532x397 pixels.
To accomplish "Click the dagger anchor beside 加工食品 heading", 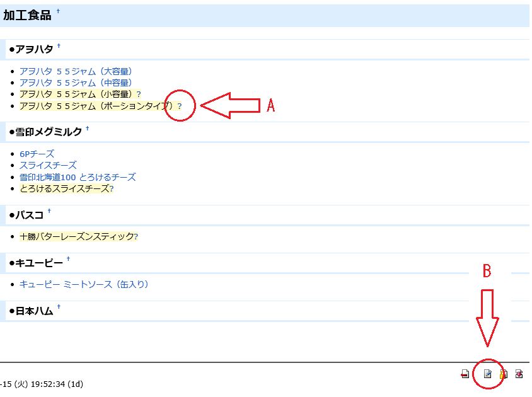I will (x=59, y=12).
